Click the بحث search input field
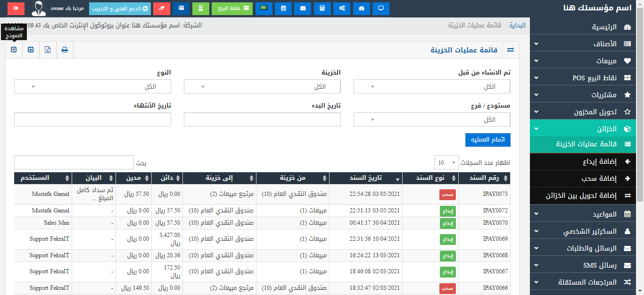The width and height of the screenshot is (644, 295). pos(74,163)
